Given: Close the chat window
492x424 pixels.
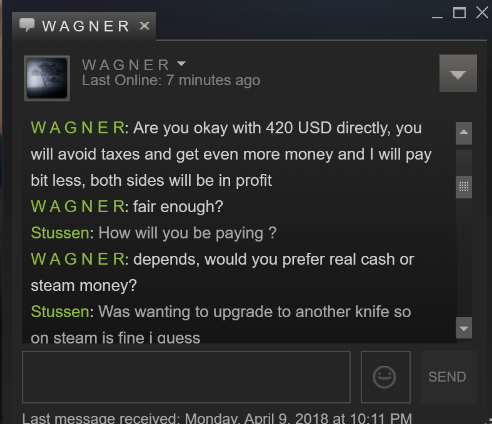Looking at the screenshot, I should click(482, 13).
